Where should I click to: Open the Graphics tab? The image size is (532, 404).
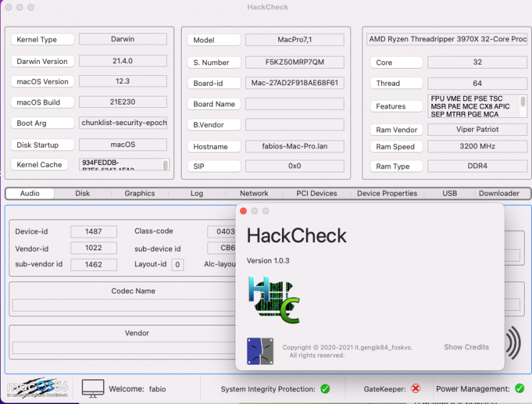coord(140,194)
